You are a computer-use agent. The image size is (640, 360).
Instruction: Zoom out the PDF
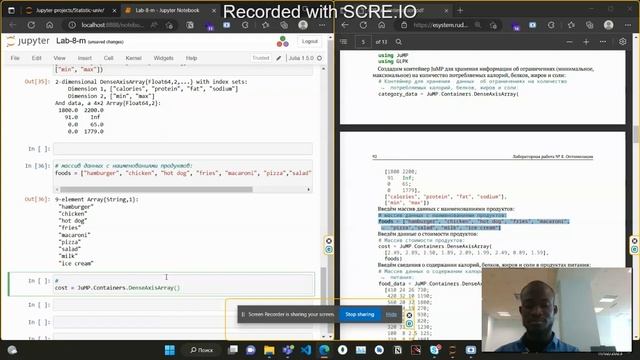(569, 42)
